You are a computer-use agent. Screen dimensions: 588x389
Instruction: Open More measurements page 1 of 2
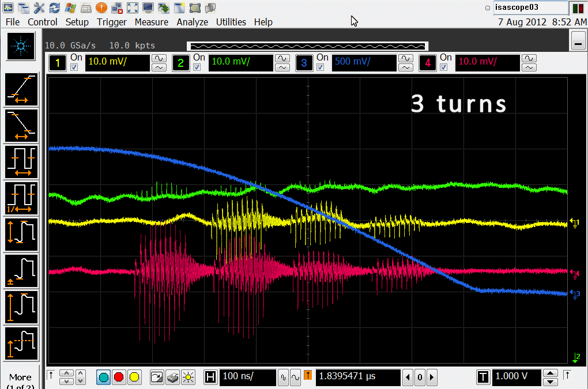tap(21, 380)
